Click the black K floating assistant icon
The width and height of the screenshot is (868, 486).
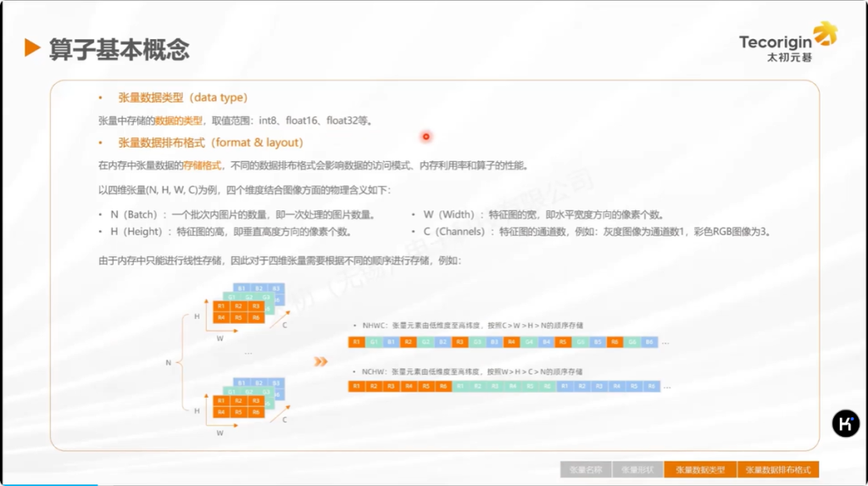[x=845, y=423]
